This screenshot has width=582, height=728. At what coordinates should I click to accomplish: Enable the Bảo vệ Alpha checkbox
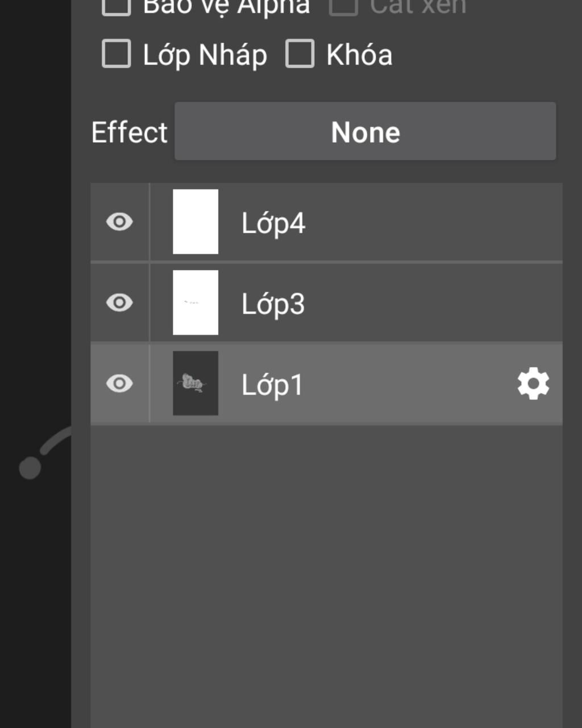117,7
